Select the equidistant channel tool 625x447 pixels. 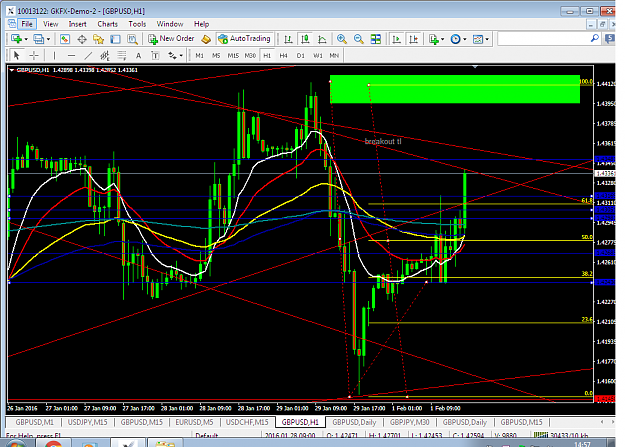click(105, 55)
